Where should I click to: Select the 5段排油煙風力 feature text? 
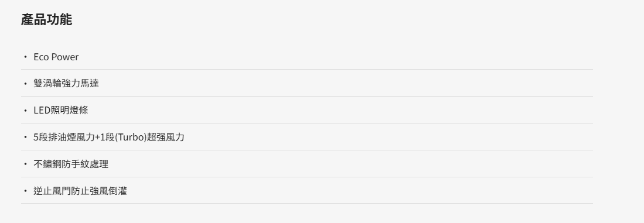[64, 138]
